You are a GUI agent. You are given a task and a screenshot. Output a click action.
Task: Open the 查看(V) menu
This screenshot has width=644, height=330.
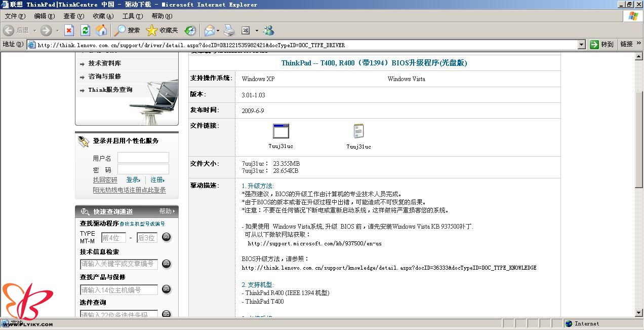[x=74, y=16]
